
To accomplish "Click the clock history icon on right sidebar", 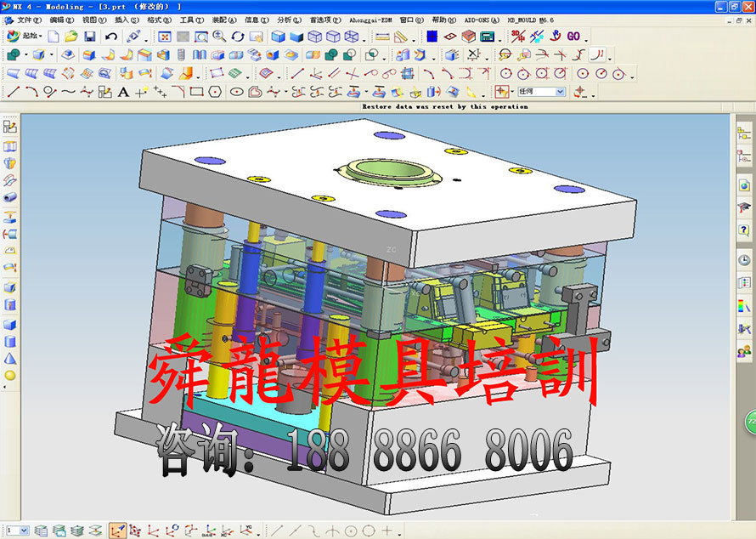I will click(744, 260).
